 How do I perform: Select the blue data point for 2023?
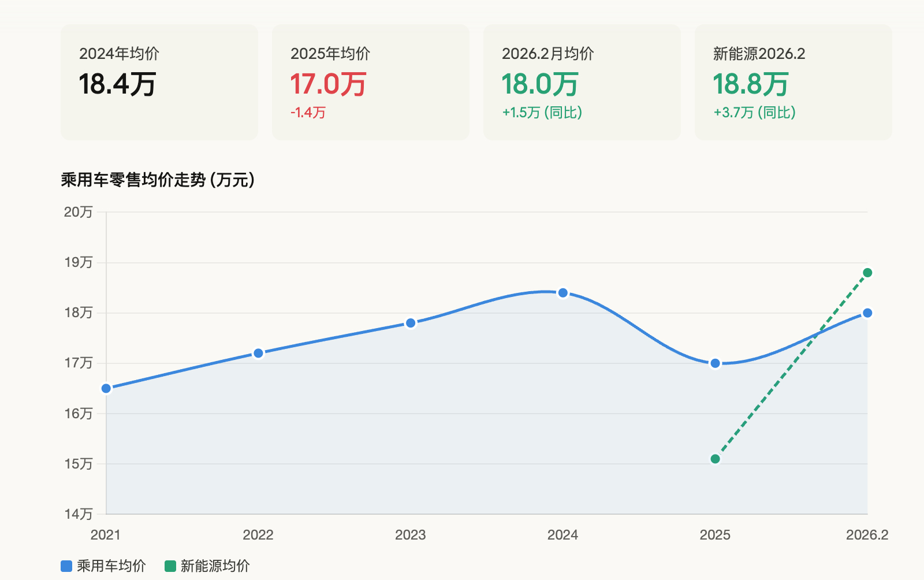[x=411, y=323]
